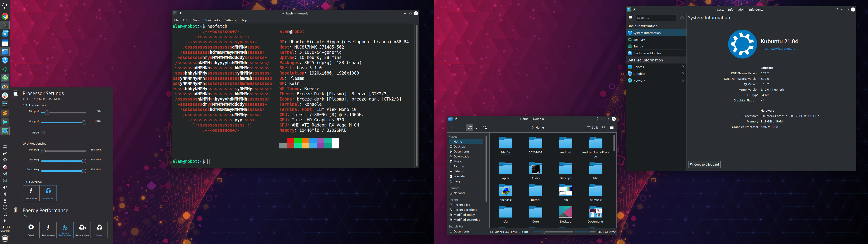
Task: Open Google Chrome from the panel
Action: point(5,16)
